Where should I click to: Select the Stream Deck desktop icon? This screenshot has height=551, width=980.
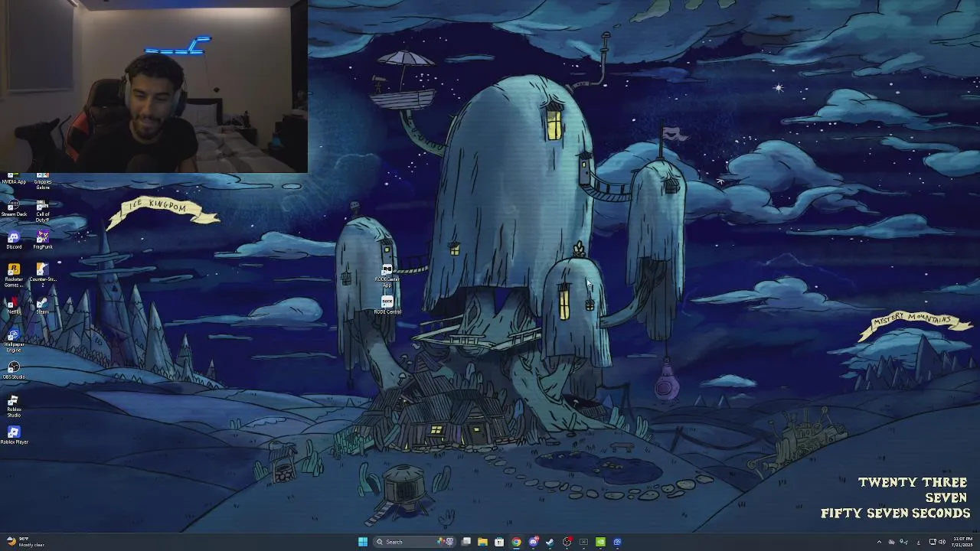click(14, 208)
